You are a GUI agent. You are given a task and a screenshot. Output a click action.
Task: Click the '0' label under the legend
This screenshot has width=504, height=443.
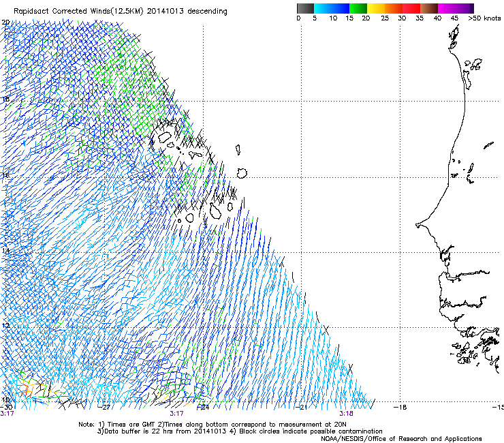(x=298, y=18)
